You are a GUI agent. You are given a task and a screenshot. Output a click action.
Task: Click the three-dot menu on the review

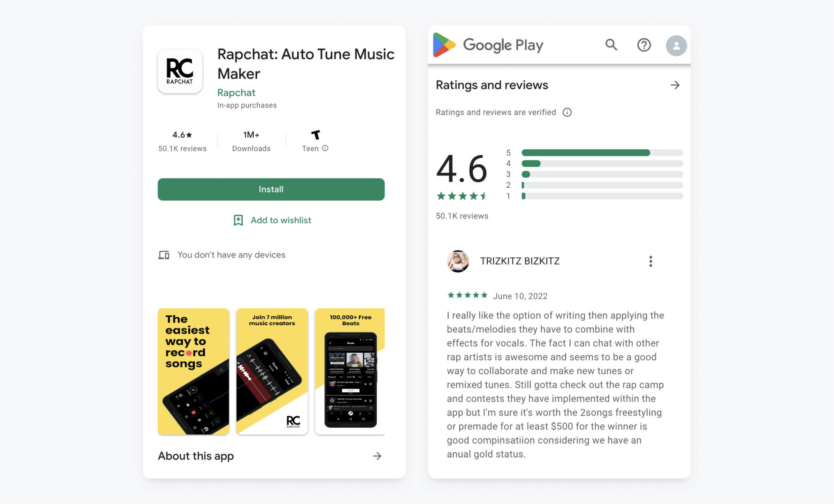(651, 261)
